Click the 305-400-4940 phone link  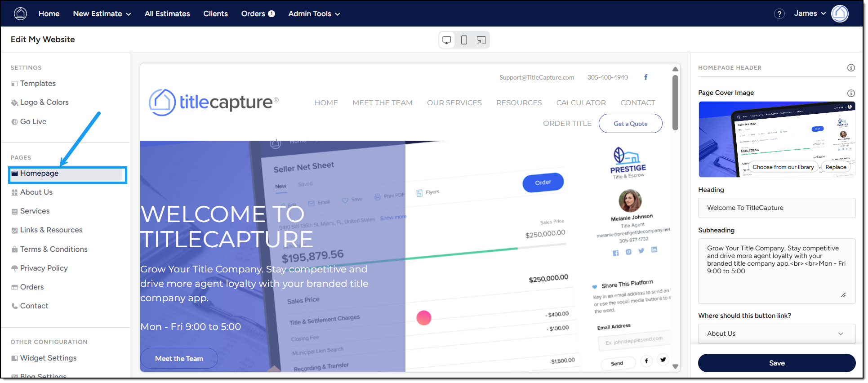click(x=607, y=77)
